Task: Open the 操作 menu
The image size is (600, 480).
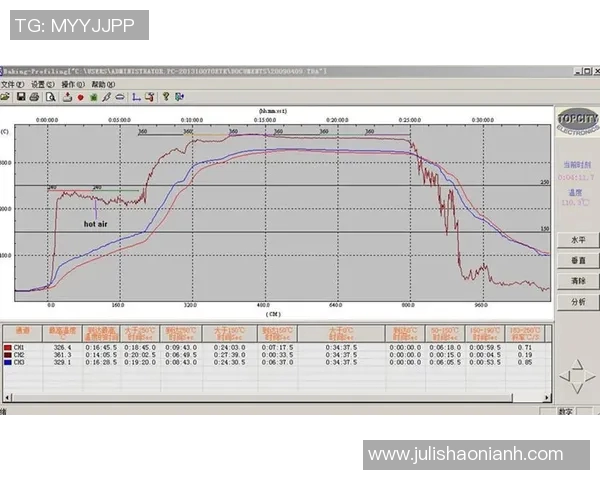Action: (73, 85)
